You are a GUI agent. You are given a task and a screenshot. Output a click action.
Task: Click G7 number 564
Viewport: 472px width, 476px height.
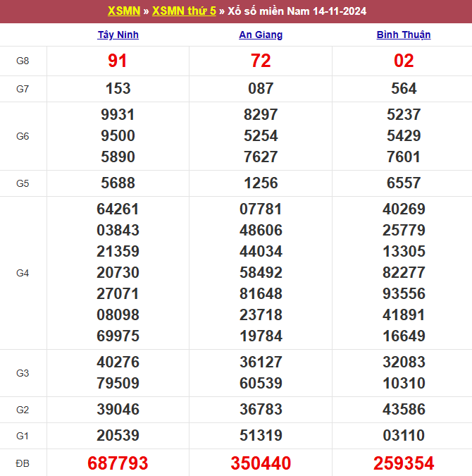[x=404, y=89]
